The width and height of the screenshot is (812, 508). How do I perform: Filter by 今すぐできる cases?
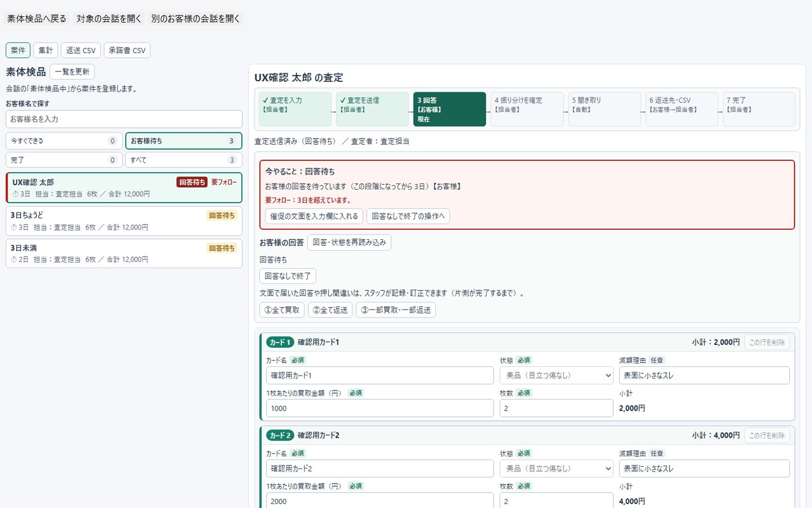coord(64,140)
